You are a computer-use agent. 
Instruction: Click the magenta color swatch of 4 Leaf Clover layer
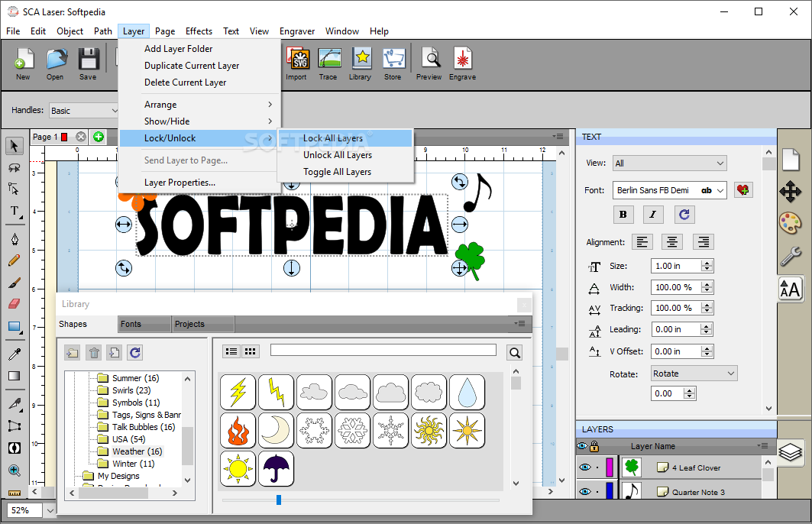[610, 467]
